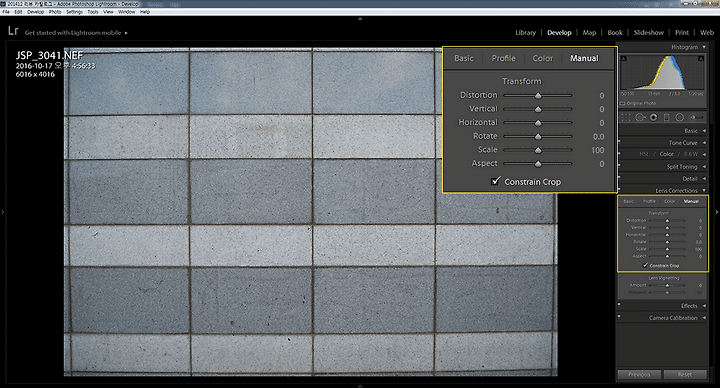
Task: Collapse the Lens Corrections panel
Action: coord(704,191)
